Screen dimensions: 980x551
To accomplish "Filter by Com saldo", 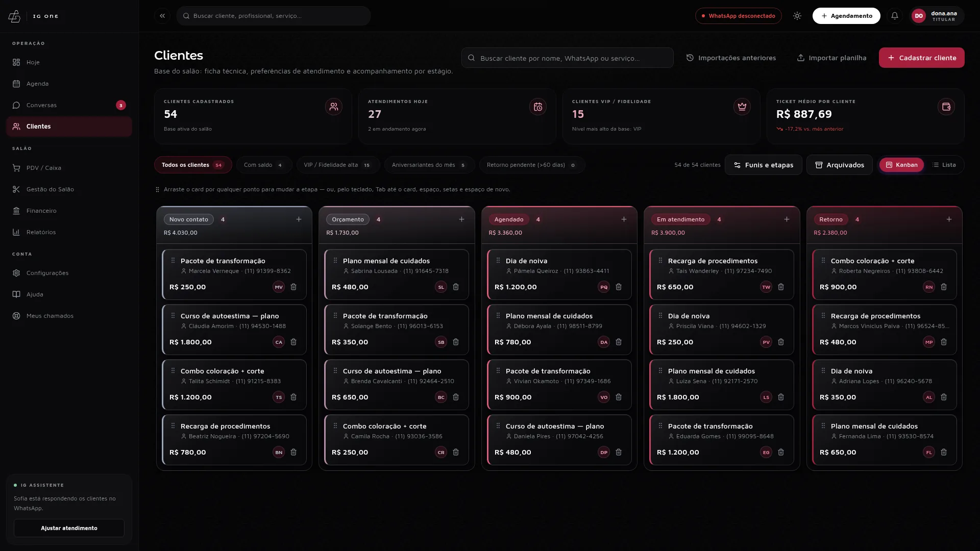I will click(x=263, y=165).
